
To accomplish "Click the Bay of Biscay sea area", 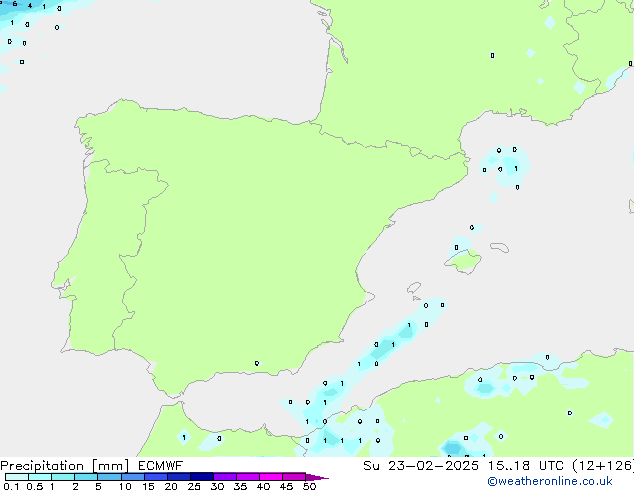I will coord(200,60).
